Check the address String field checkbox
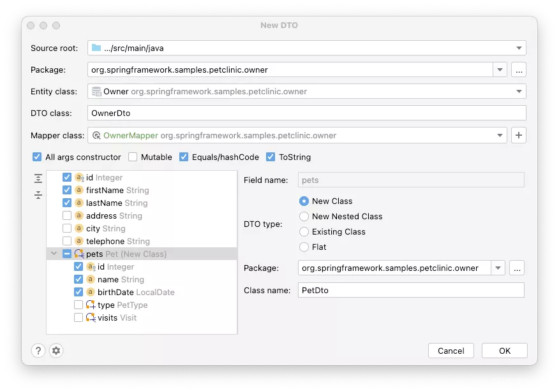This screenshot has height=392, width=559. coord(67,216)
